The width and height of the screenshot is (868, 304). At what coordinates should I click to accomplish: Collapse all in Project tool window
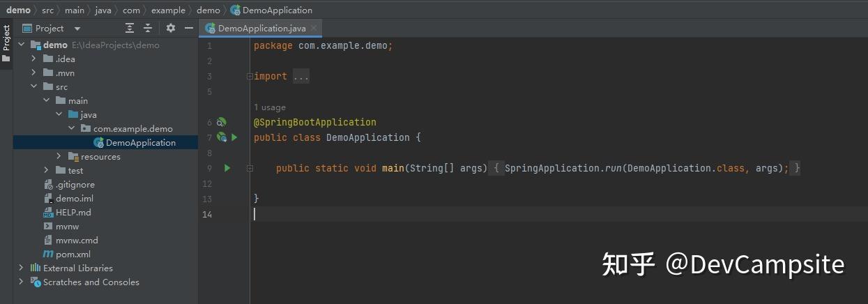[148, 29]
